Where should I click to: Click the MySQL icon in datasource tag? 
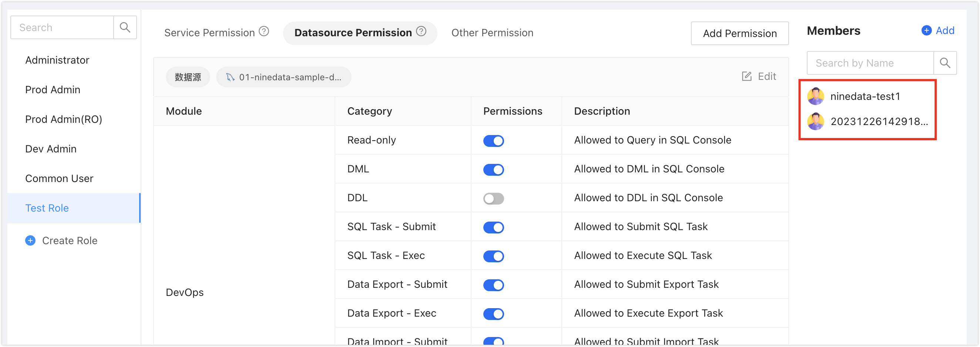pyautogui.click(x=230, y=77)
